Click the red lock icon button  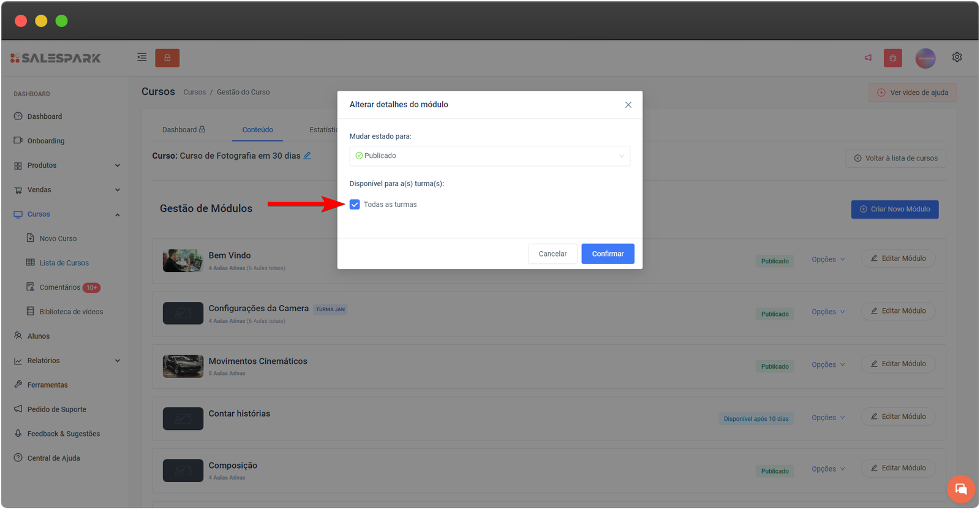click(x=167, y=58)
